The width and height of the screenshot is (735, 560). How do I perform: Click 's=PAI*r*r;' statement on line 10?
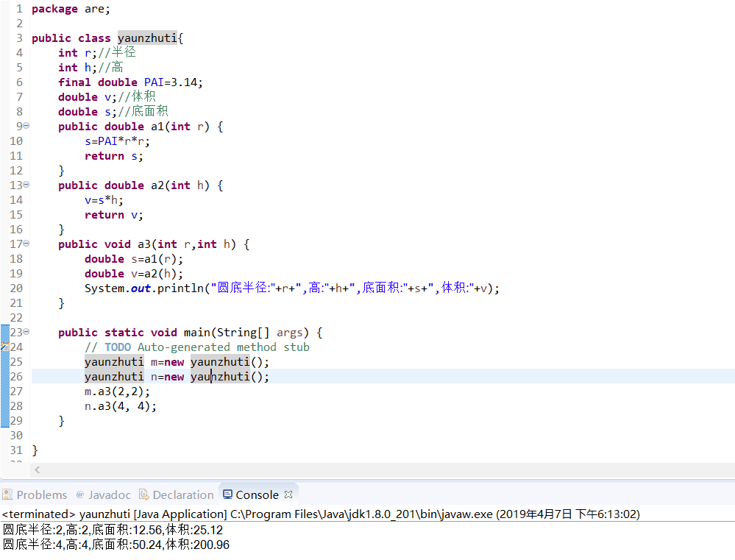tap(117, 141)
